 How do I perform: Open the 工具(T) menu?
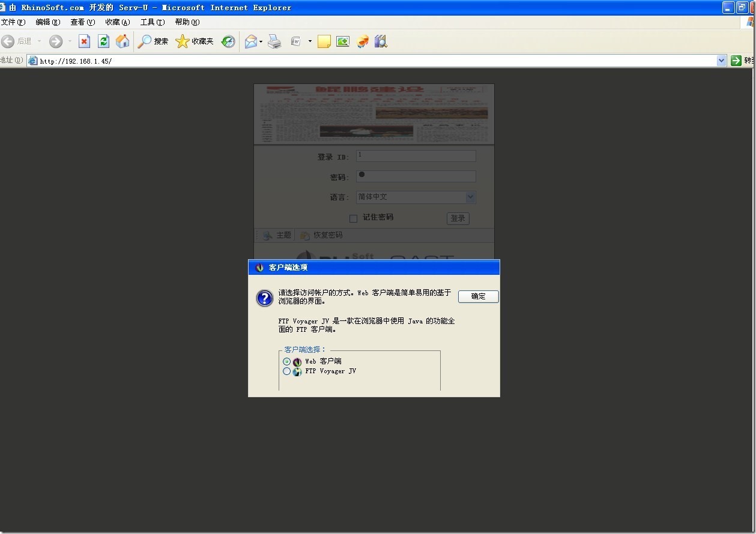pyautogui.click(x=152, y=22)
